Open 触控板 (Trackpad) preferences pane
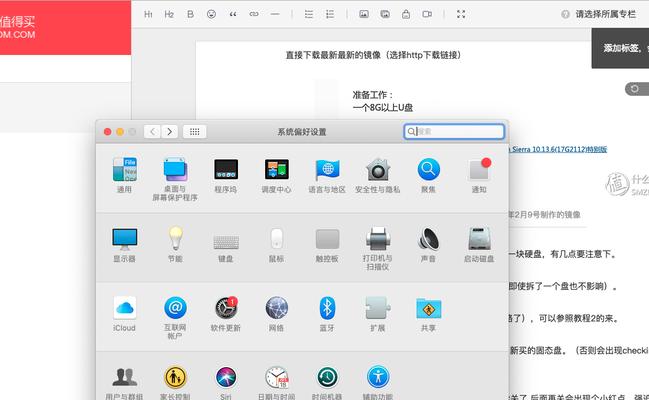Viewport: 649px width, 400px height. tap(327, 244)
